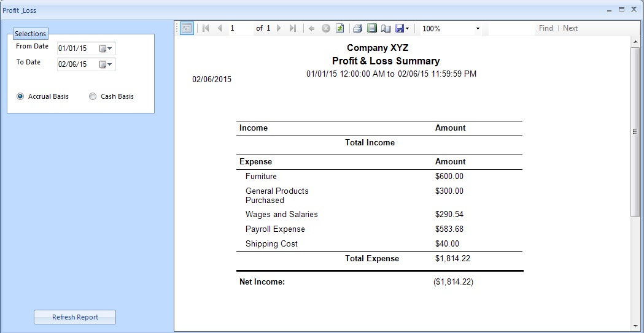Viewport: 644px width, 333px height.
Task: Click the Refresh Report button
Action: (x=75, y=317)
